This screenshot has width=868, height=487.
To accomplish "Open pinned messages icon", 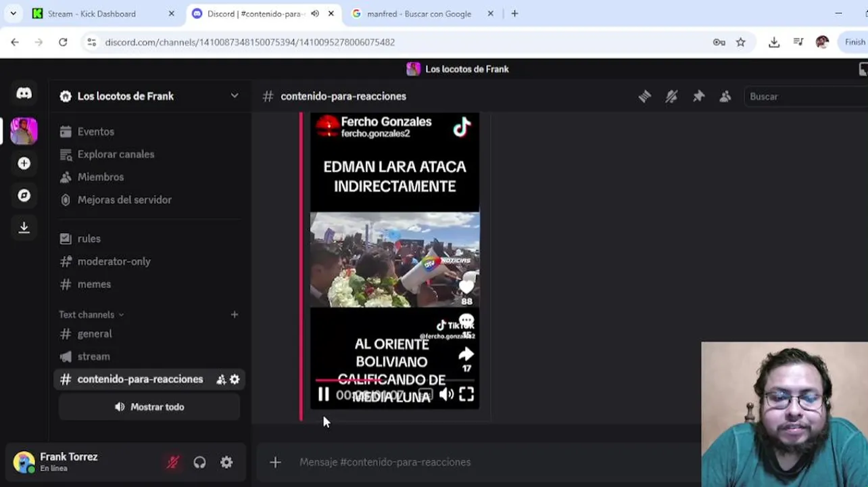I will [x=698, y=97].
